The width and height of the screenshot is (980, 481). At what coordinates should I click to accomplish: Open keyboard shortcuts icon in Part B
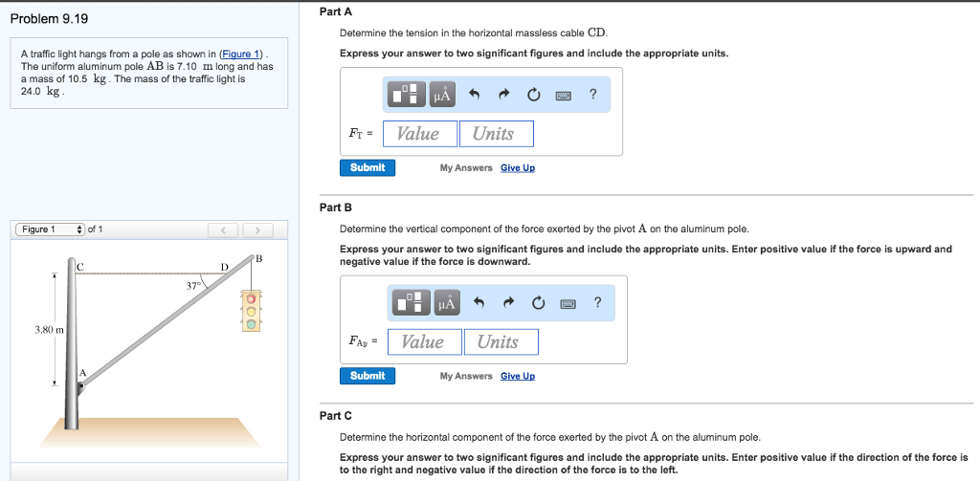pos(568,303)
